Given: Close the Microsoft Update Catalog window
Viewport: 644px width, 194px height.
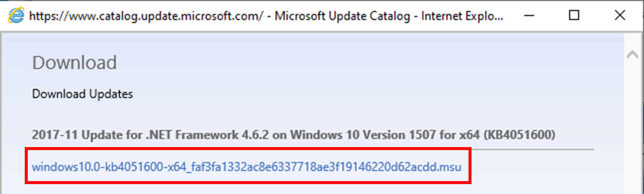Looking at the screenshot, I should click(620, 16).
